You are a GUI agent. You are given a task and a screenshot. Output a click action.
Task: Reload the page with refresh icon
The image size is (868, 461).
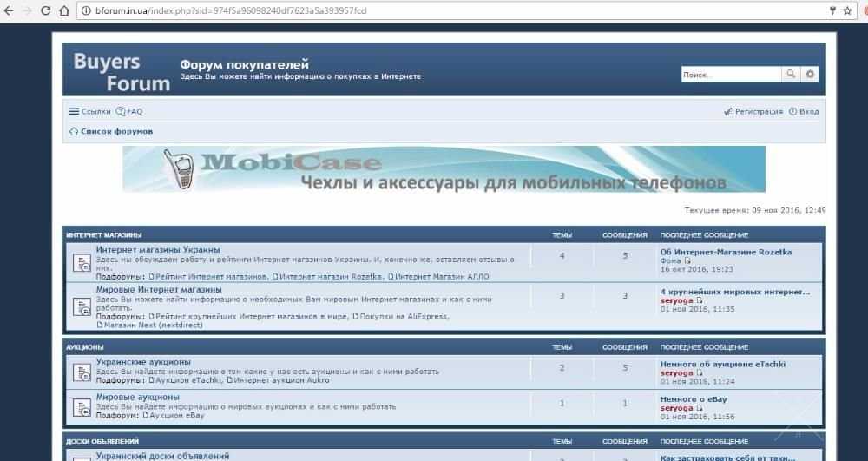(x=46, y=10)
